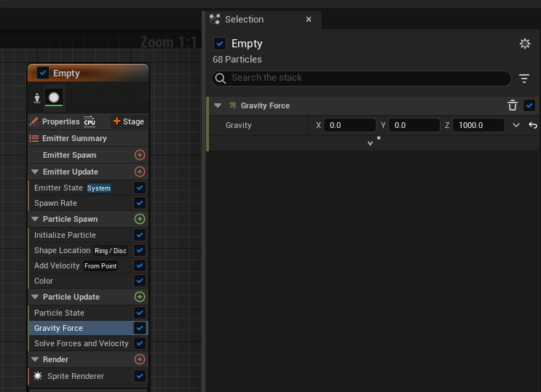The height and width of the screenshot is (392, 541).
Task: Collapse the Particle Update group
Action: tap(35, 297)
